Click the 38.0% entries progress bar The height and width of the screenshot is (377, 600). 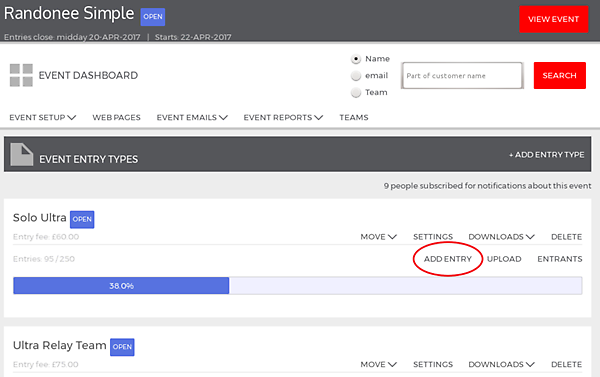click(x=298, y=286)
